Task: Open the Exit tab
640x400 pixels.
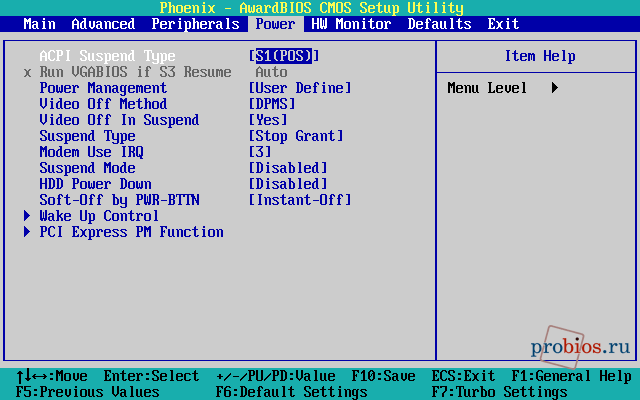Action: pos(503,24)
